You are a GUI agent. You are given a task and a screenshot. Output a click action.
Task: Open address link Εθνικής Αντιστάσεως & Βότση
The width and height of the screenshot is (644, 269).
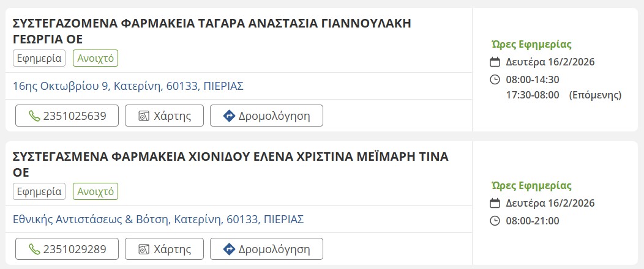point(158,219)
